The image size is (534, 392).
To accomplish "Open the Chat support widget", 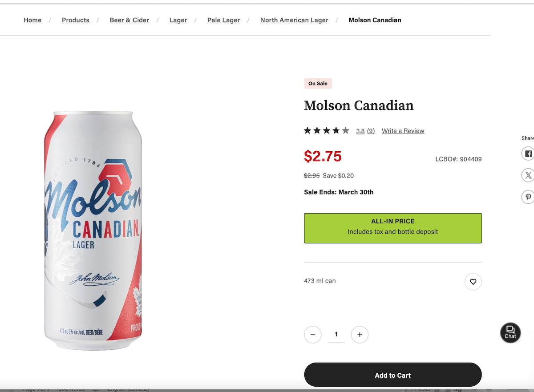I will [510, 332].
